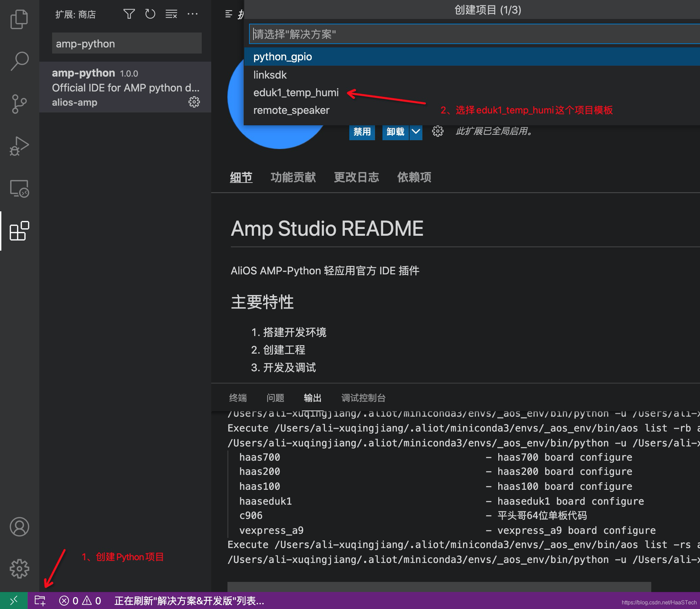Click the create Python project status icon
This screenshot has width=700, height=609.
coord(40,601)
